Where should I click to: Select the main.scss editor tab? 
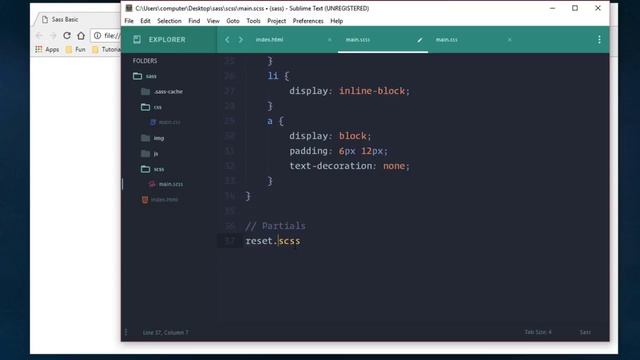tap(358, 40)
